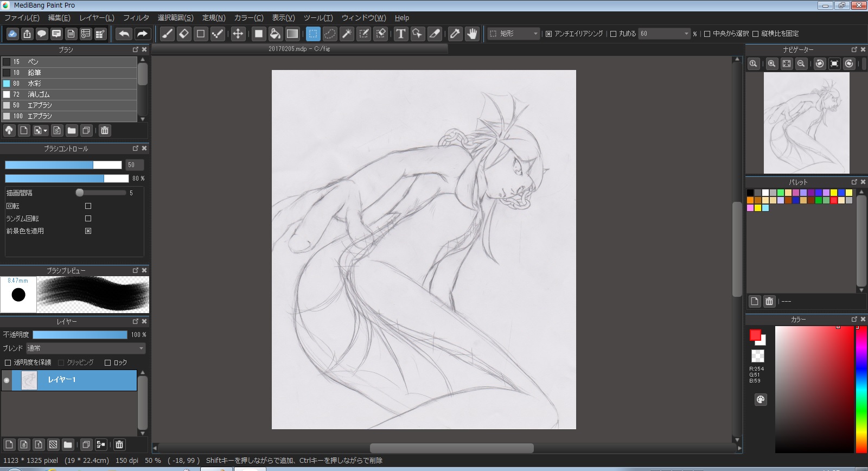Select the Move tool
The image size is (868, 471).
[238, 34]
